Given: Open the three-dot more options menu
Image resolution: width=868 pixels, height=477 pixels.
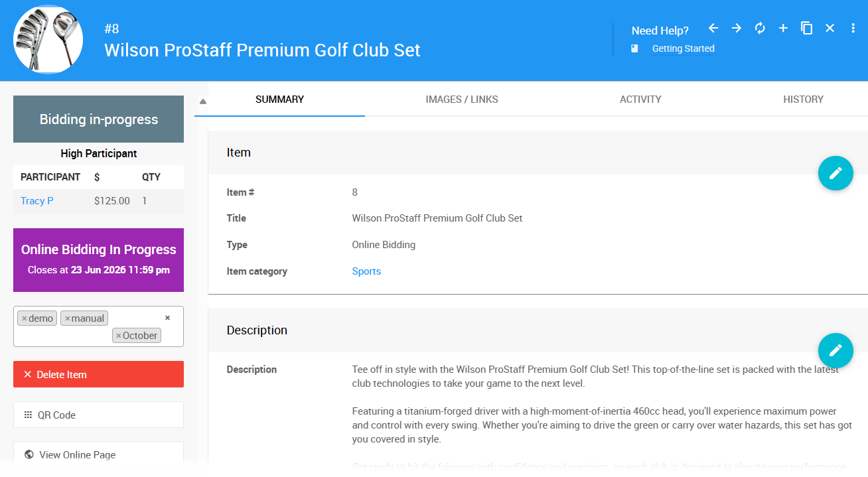Looking at the screenshot, I should 853,28.
